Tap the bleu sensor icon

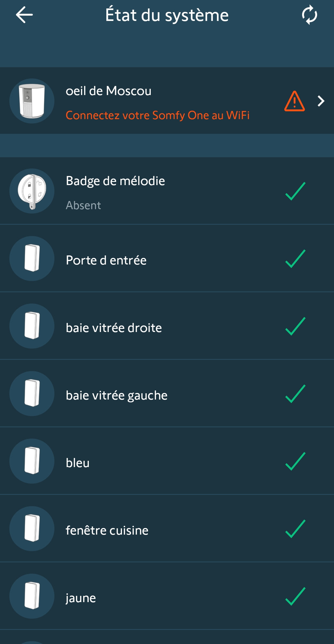pyautogui.click(x=32, y=461)
